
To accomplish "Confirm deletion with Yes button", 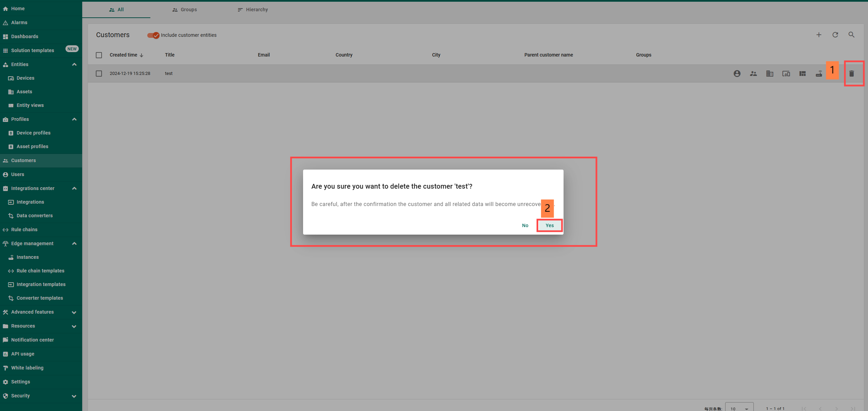I will point(549,225).
